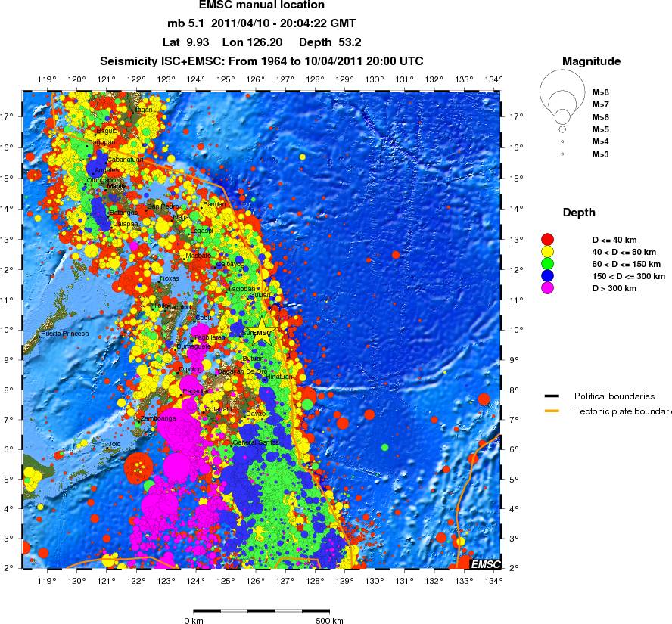672x624 pixels.
Task: Click the 'Roxas' city label
Action: [170, 278]
